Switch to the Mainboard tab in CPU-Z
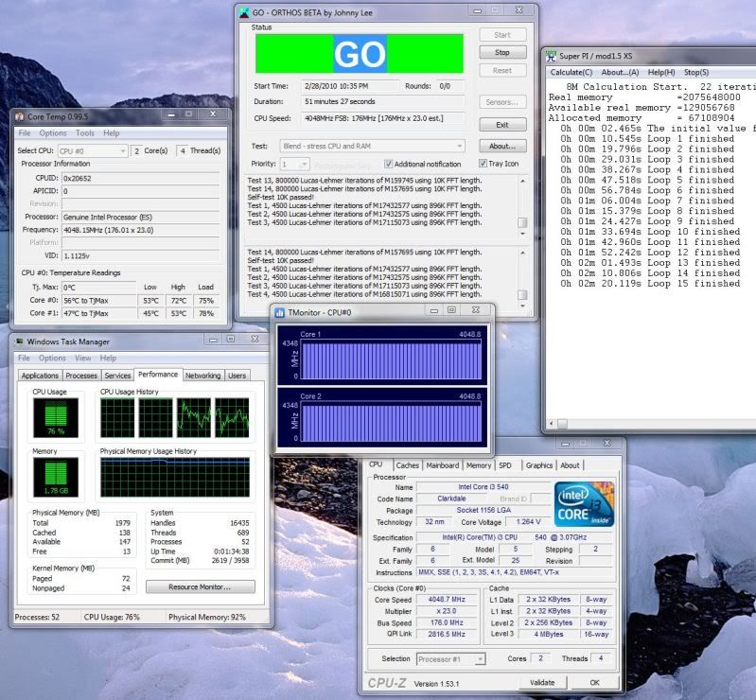This screenshot has width=756, height=700. [x=442, y=465]
